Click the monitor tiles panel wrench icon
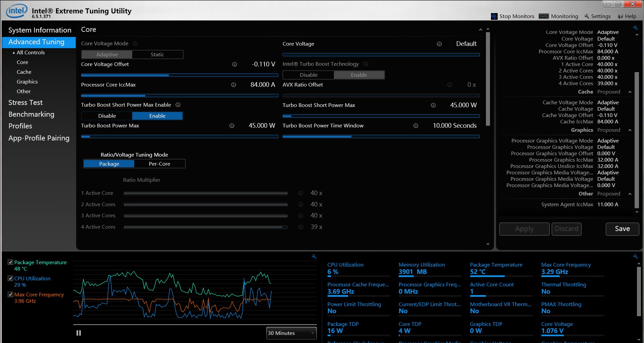The height and width of the screenshot is (343, 644). point(635,256)
